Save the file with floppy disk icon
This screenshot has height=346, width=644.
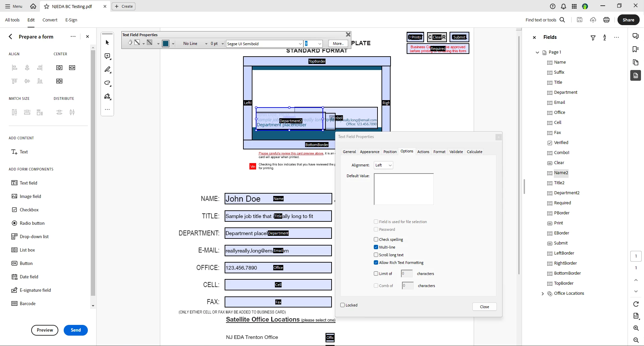pyautogui.click(x=580, y=20)
